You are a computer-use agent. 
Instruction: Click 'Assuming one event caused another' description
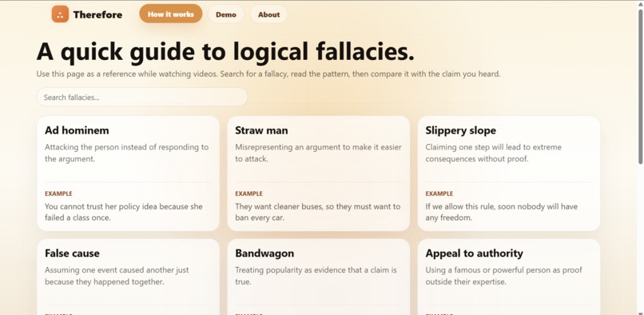117,276
